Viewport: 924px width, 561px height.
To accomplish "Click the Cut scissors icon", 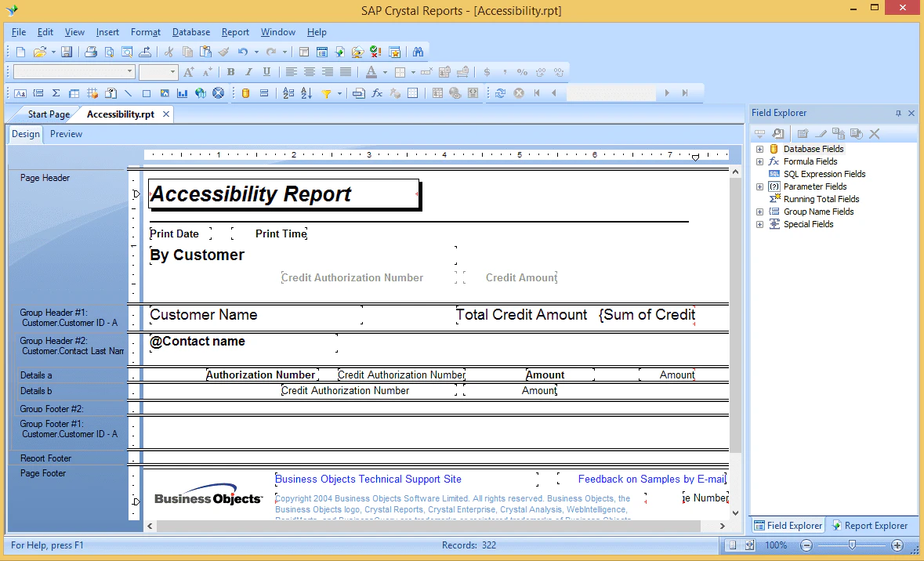I will tap(169, 52).
